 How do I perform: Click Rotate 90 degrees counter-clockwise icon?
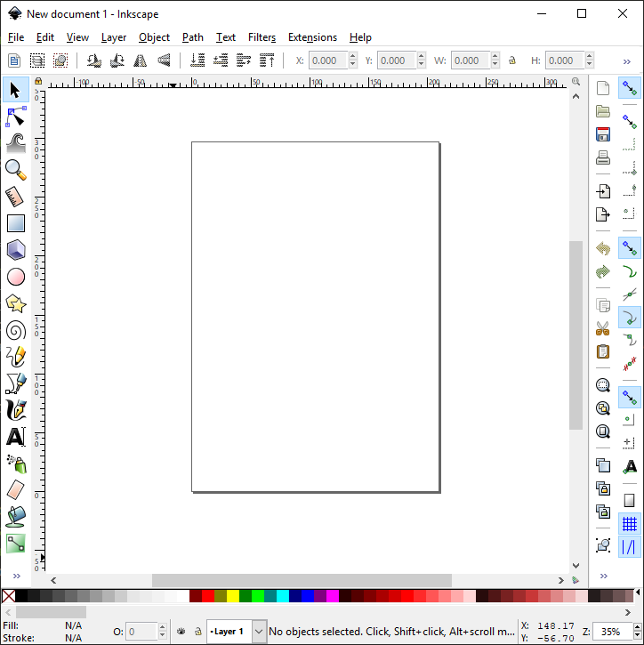94,60
